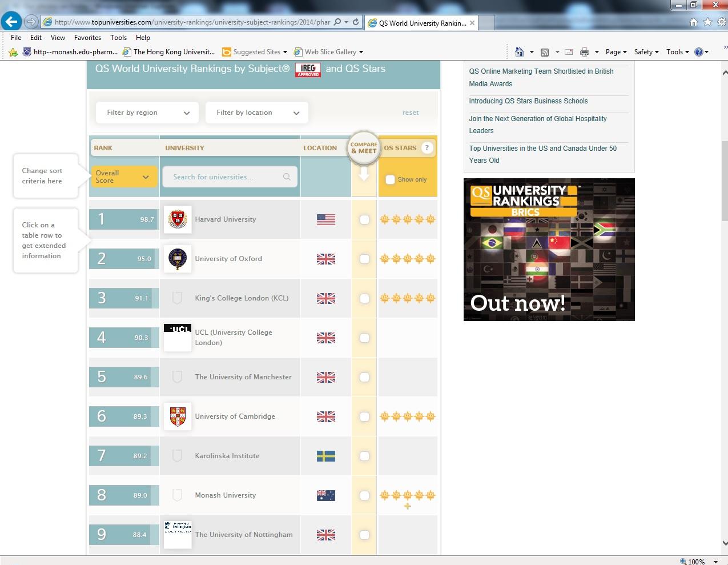Check the compare box for Harvard University
The image size is (728, 565).
[x=364, y=219]
